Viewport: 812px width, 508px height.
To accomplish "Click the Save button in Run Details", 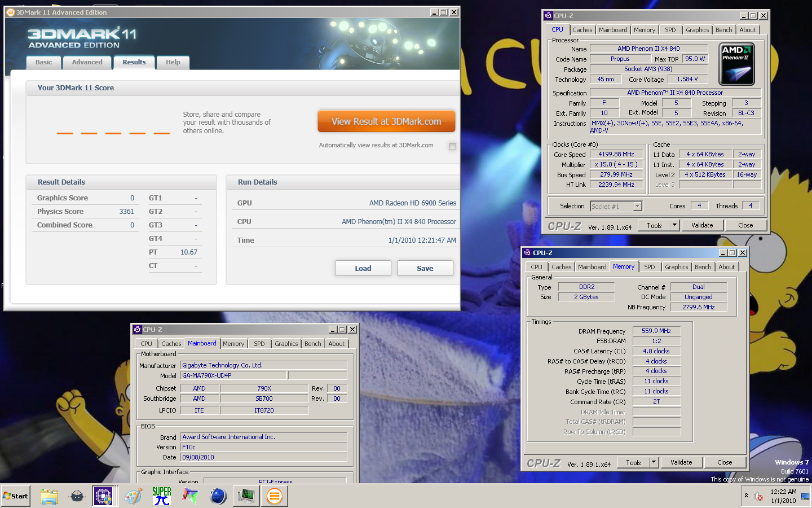I will 425,268.
